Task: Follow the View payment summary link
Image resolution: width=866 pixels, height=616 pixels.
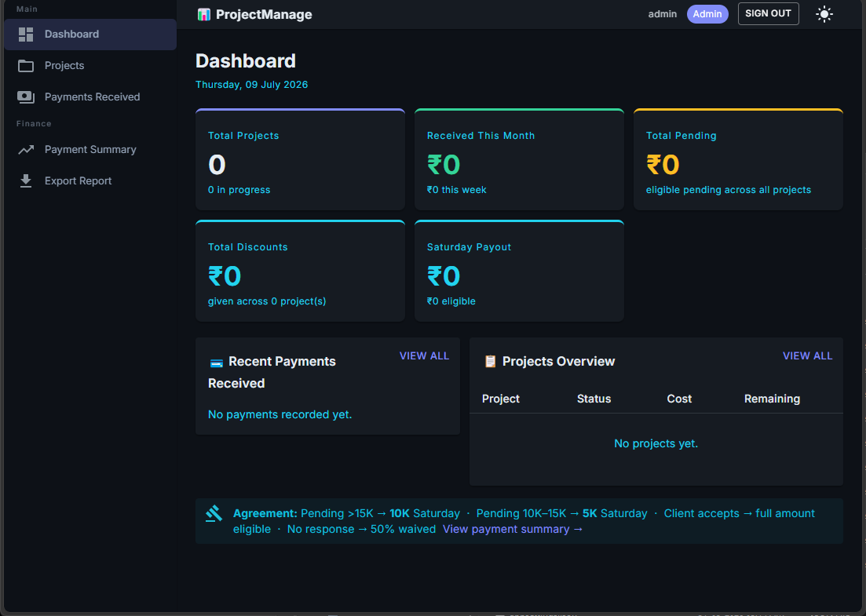Action: (513, 530)
